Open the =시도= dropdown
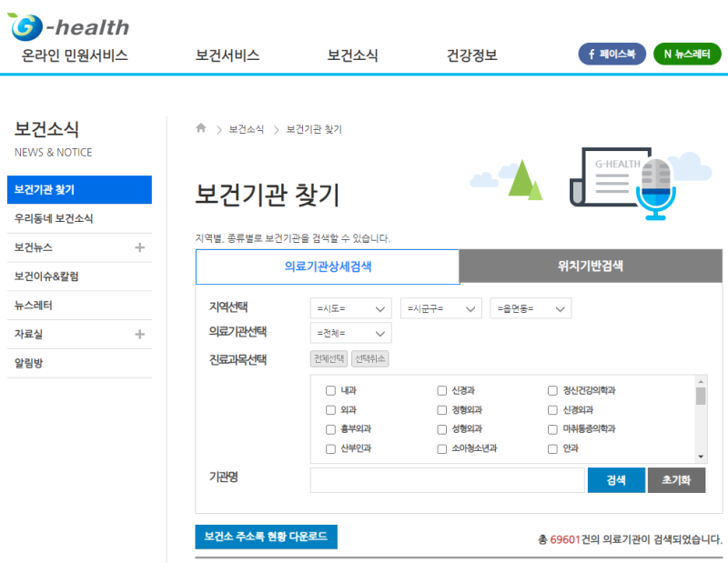Screen dimensions: 728x563 pos(349,307)
